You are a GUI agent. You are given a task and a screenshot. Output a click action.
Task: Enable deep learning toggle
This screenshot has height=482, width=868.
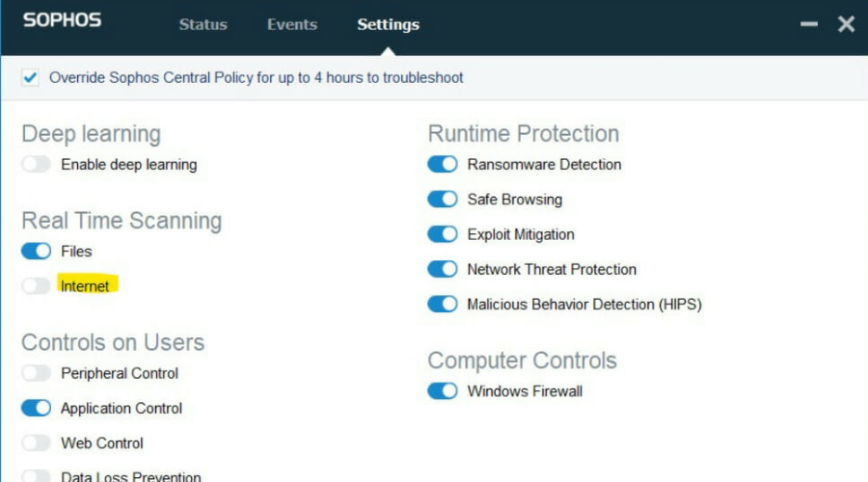[x=37, y=164]
